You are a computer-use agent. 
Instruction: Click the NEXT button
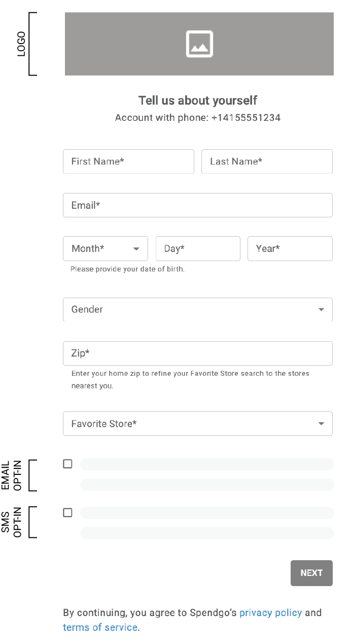point(311,573)
